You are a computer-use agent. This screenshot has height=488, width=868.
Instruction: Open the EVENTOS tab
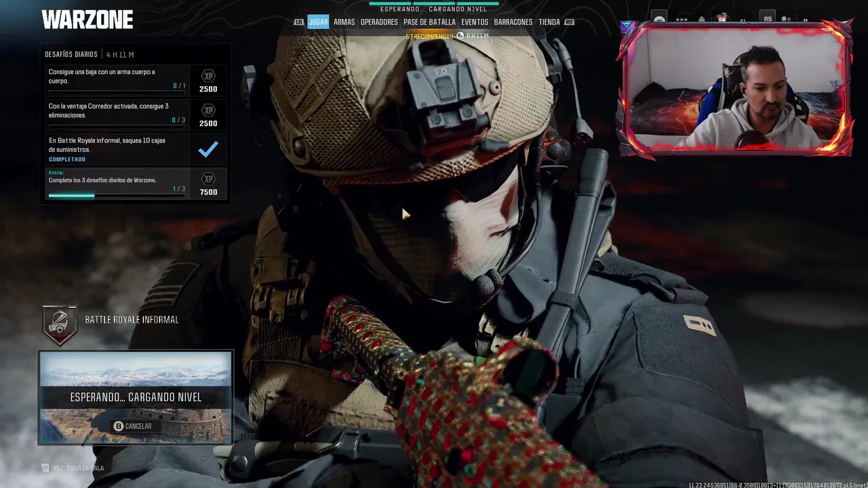(x=475, y=22)
